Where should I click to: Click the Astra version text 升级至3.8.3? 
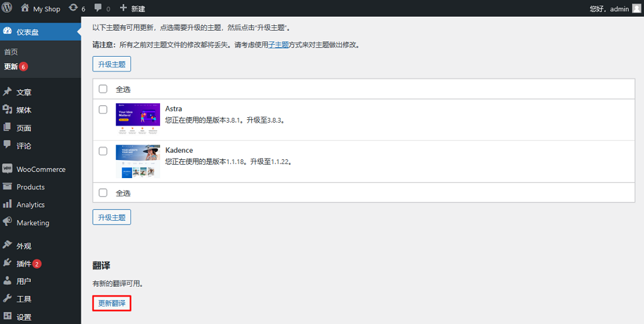tap(266, 121)
